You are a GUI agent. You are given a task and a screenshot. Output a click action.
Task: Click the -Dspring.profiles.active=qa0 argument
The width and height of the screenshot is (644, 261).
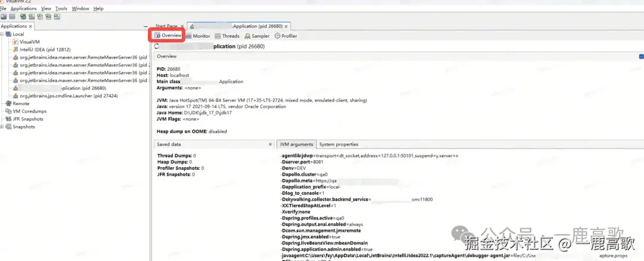point(312,218)
